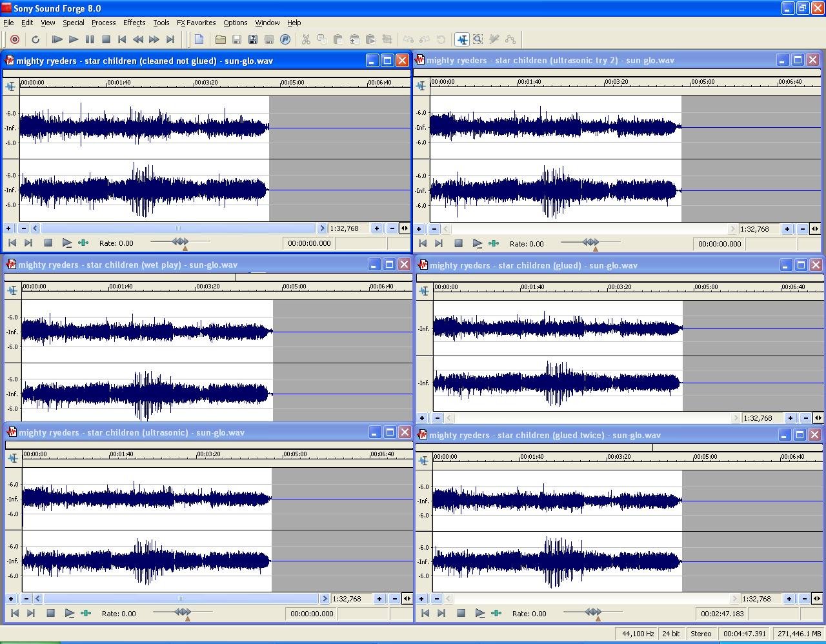Open the Process menu
826x644 pixels.
pos(104,23)
